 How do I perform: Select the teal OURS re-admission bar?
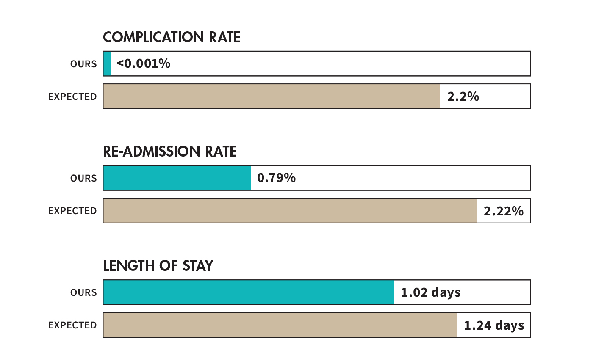coord(177,178)
